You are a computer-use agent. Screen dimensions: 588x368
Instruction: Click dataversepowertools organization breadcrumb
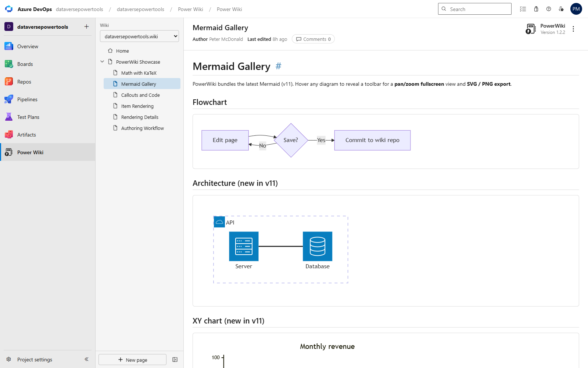pos(79,9)
